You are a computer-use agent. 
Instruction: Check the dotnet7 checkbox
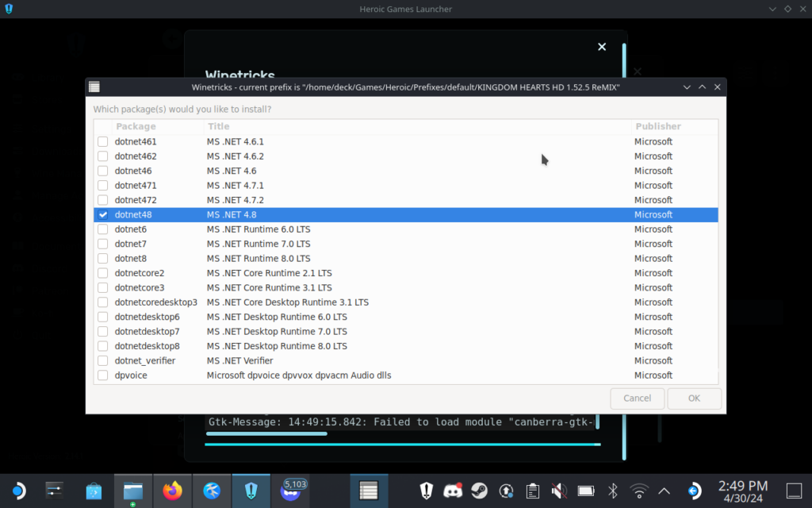coord(102,244)
